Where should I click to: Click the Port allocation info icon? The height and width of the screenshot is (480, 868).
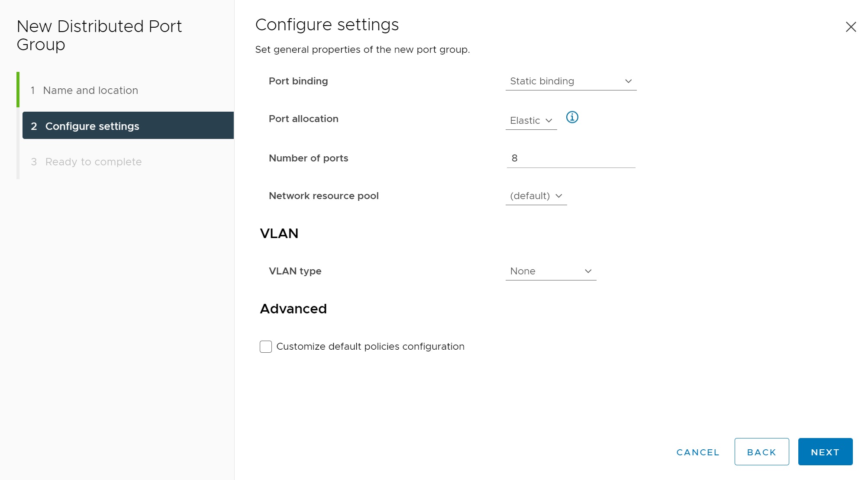[x=572, y=117]
